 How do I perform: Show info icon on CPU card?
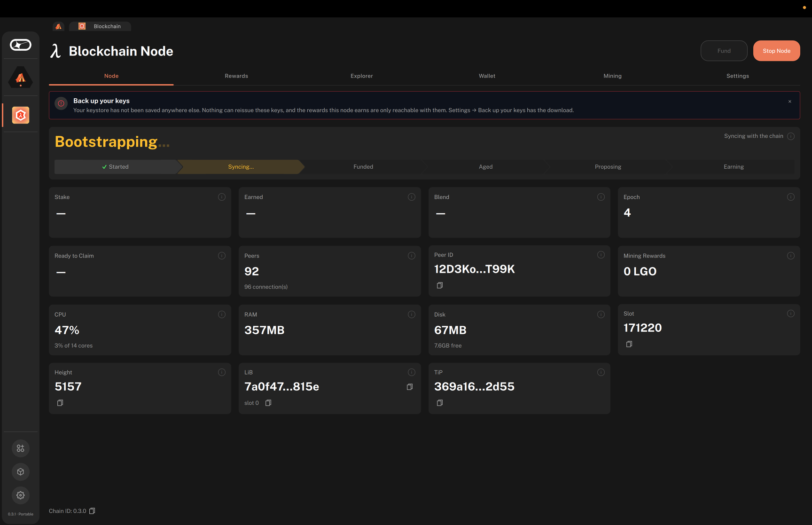tap(222, 314)
